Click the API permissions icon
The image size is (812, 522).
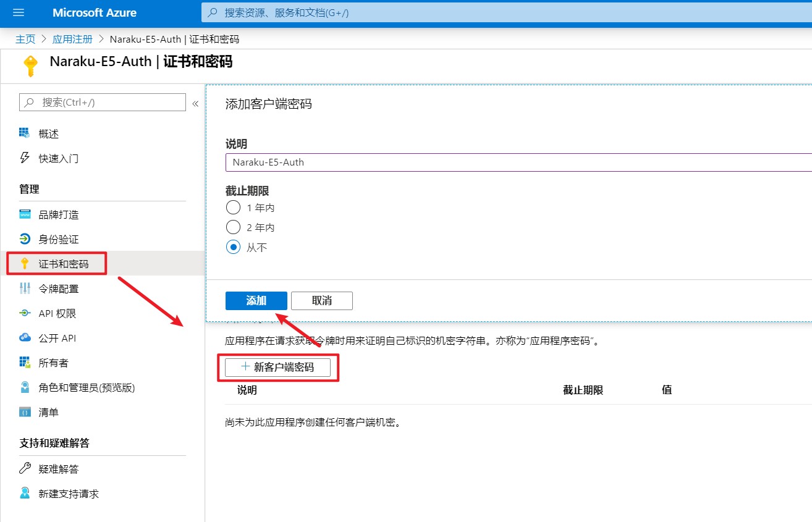click(x=25, y=313)
